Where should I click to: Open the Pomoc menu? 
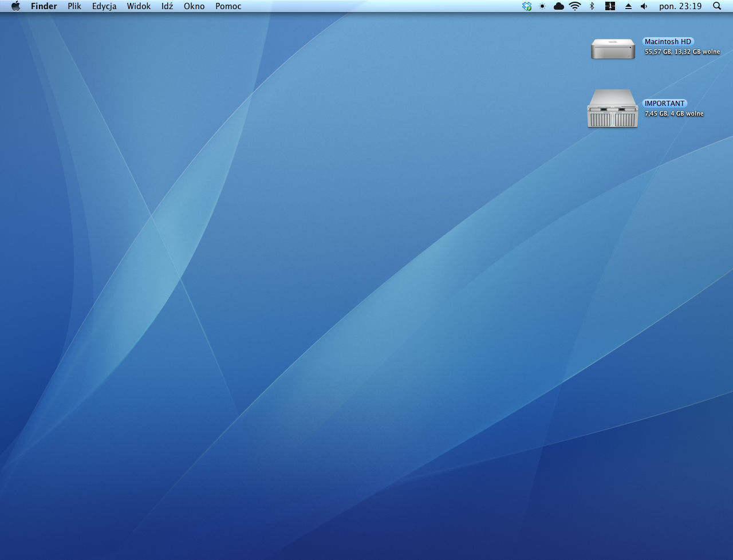pyautogui.click(x=228, y=6)
